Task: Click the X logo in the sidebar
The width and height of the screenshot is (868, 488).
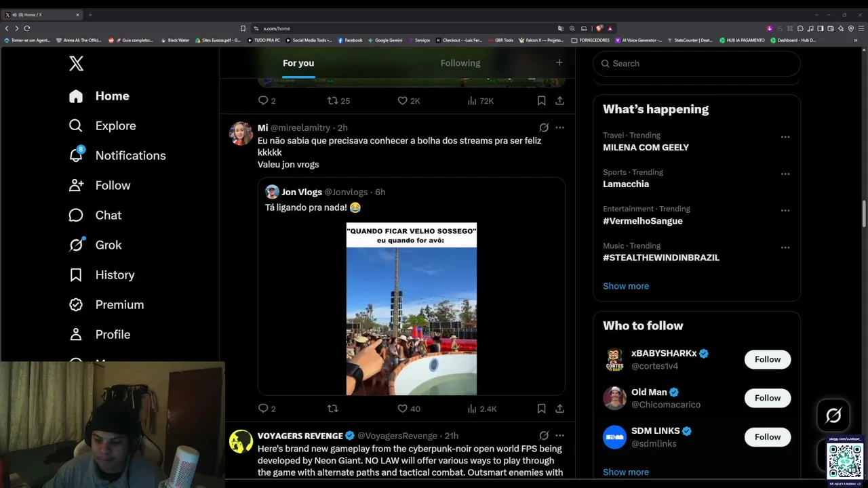Action: pos(76,64)
